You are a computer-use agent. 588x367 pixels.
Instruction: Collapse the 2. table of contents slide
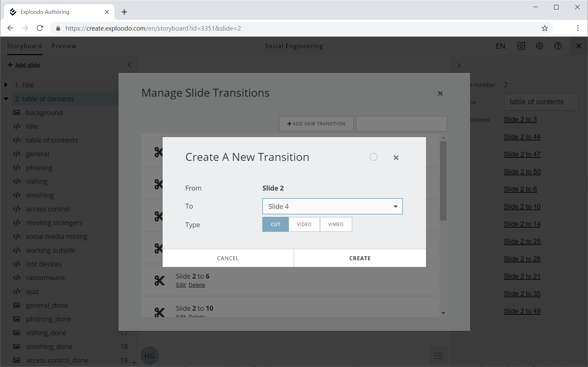click(x=6, y=98)
